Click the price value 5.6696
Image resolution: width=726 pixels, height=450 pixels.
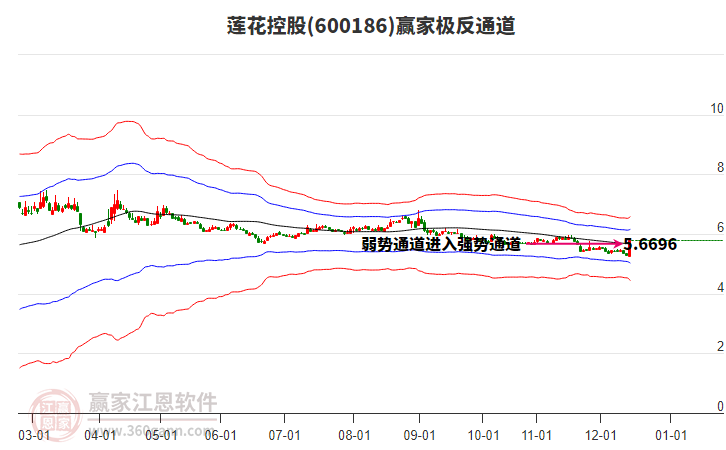[x=651, y=244]
